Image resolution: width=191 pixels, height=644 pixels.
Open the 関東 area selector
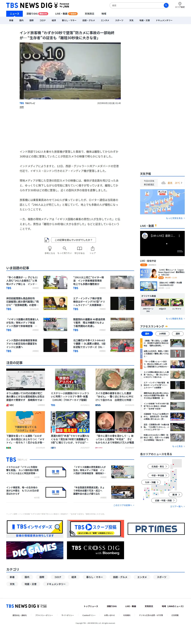176,494
